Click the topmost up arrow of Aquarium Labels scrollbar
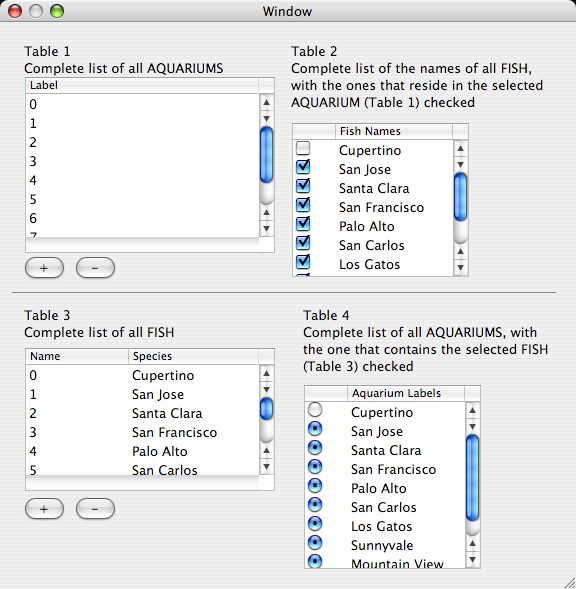The image size is (576, 589). (x=473, y=410)
